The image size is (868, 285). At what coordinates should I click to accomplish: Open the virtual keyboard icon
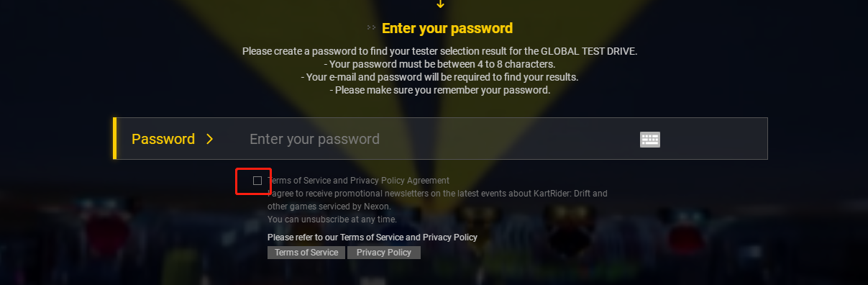pos(650,140)
